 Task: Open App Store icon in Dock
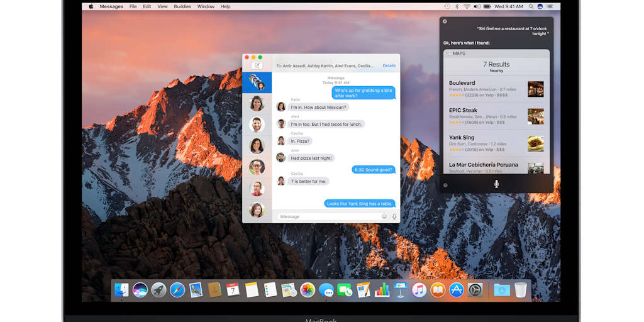(457, 290)
